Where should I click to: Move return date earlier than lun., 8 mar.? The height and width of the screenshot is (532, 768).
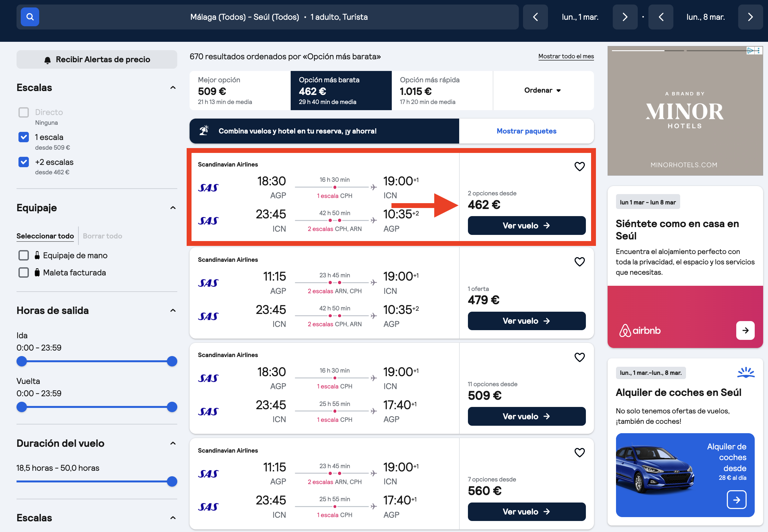point(661,17)
